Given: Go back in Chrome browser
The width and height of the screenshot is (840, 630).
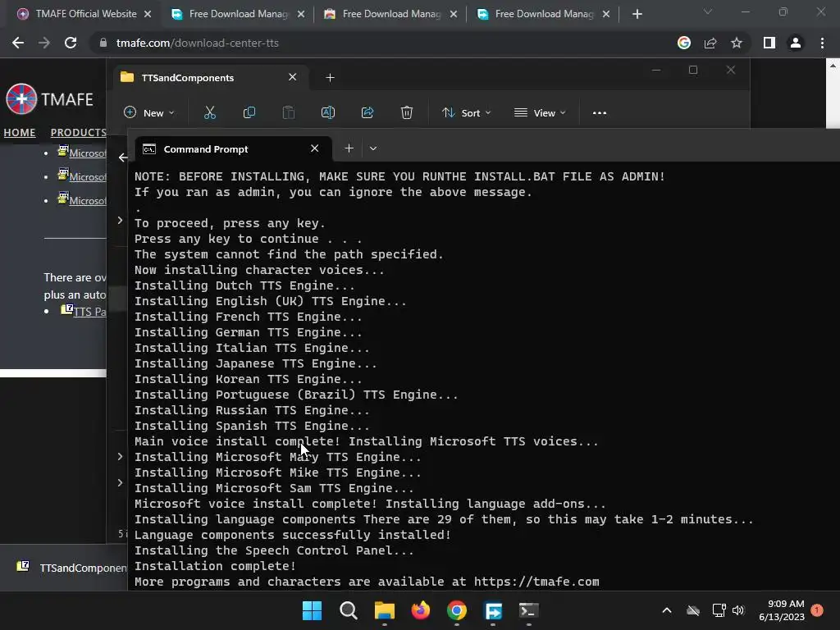Looking at the screenshot, I should tap(18, 43).
